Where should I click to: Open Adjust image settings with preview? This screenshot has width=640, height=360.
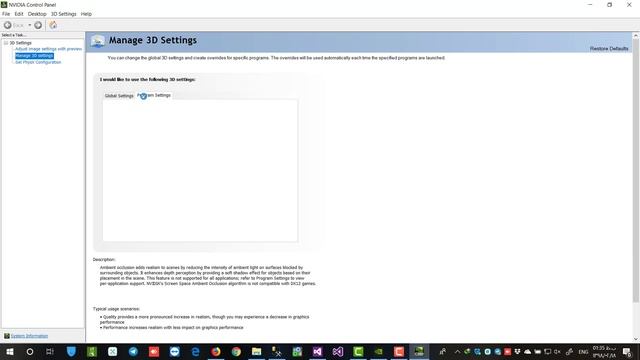click(49, 49)
